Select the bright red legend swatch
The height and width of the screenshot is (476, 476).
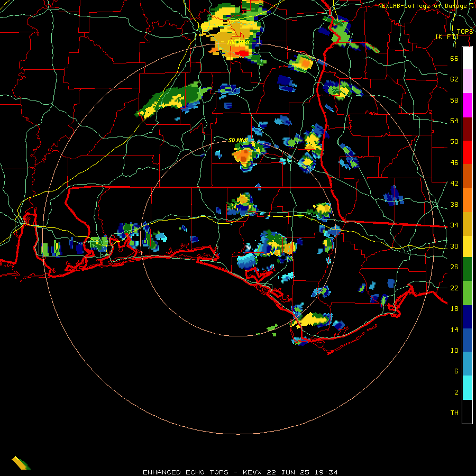click(467, 152)
